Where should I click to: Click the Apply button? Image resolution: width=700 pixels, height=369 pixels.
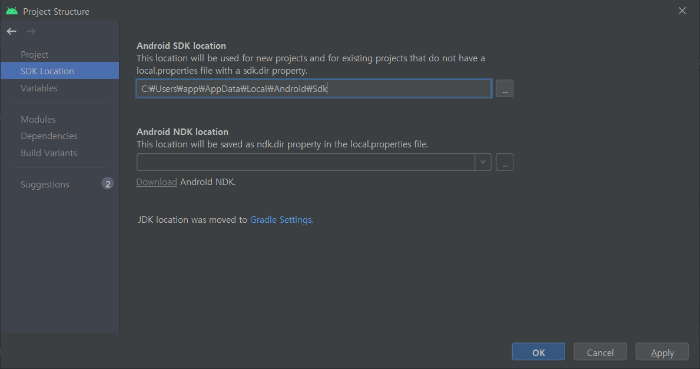(662, 352)
